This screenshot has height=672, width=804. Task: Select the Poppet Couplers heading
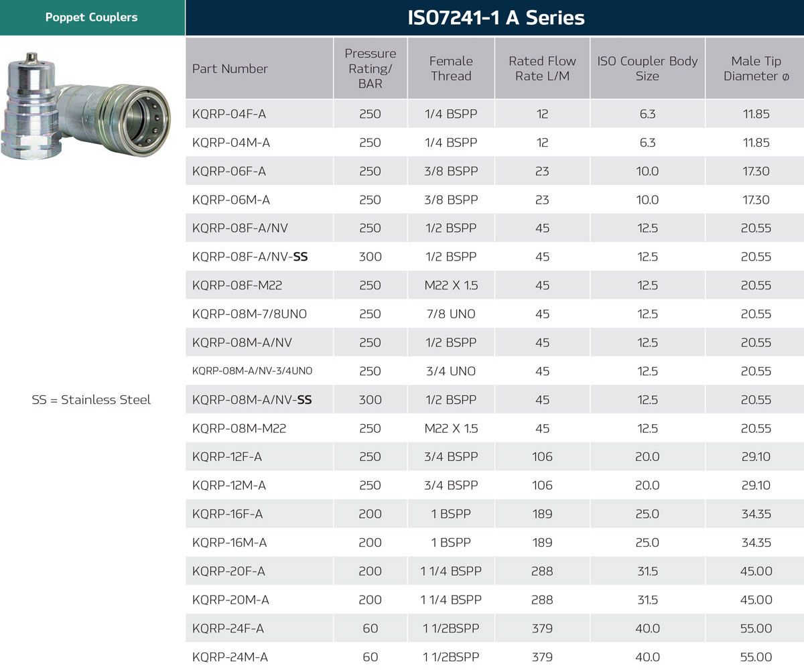[x=91, y=17]
